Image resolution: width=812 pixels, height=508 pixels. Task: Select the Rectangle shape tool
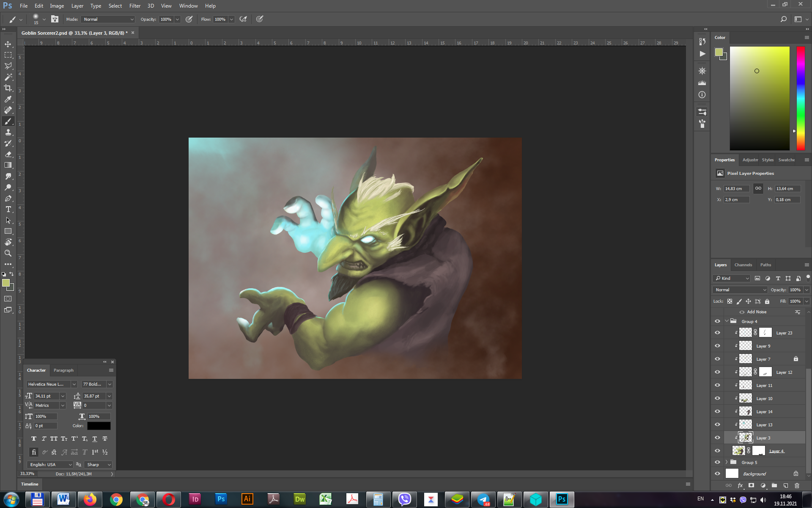coord(8,231)
